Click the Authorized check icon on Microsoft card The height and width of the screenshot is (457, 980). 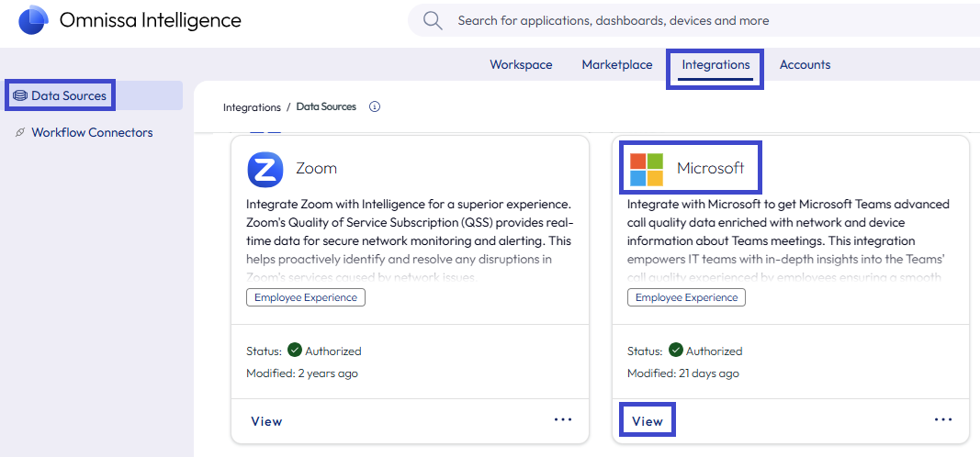(675, 351)
